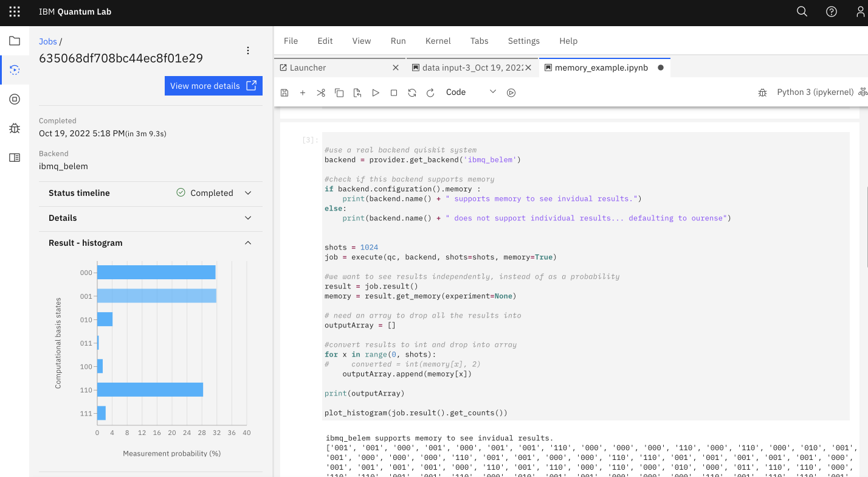Open the cell type Code dropdown

tap(471, 92)
